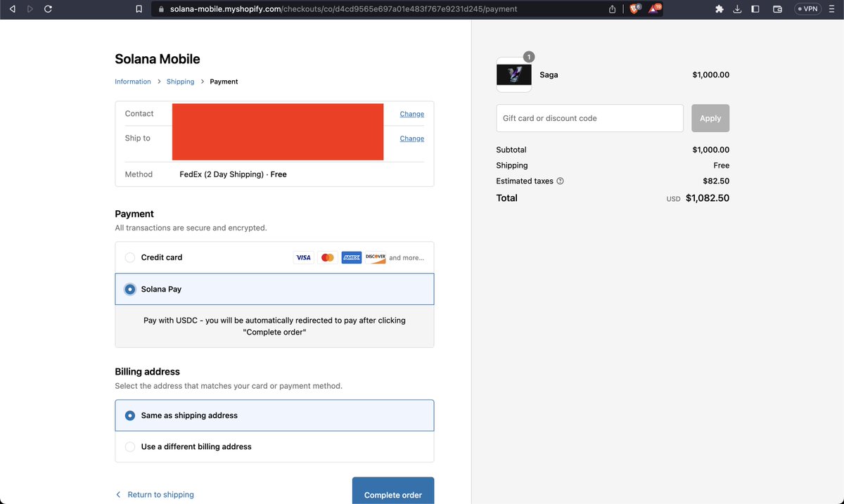
Task: Click the Discover card logo
Action: (x=376, y=257)
